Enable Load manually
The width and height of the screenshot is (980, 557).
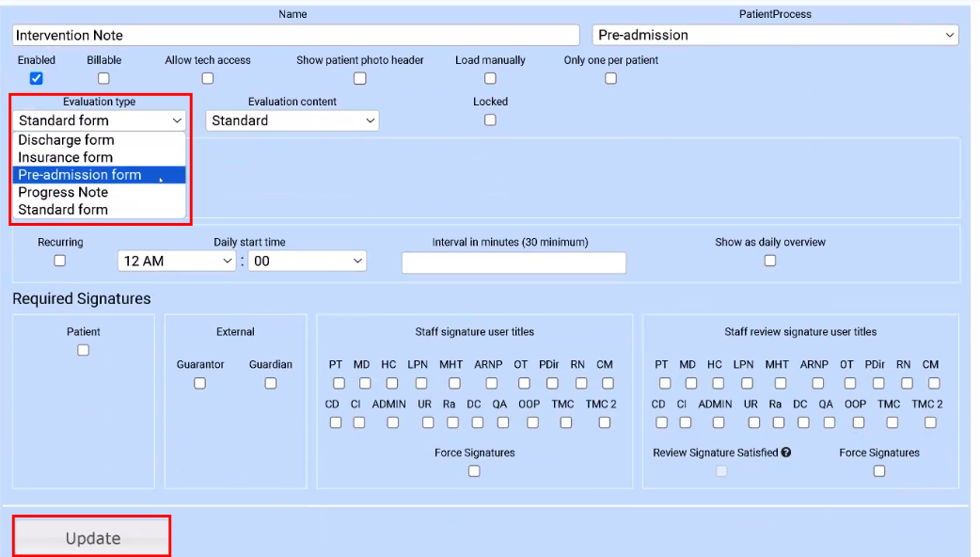coord(490,78)
